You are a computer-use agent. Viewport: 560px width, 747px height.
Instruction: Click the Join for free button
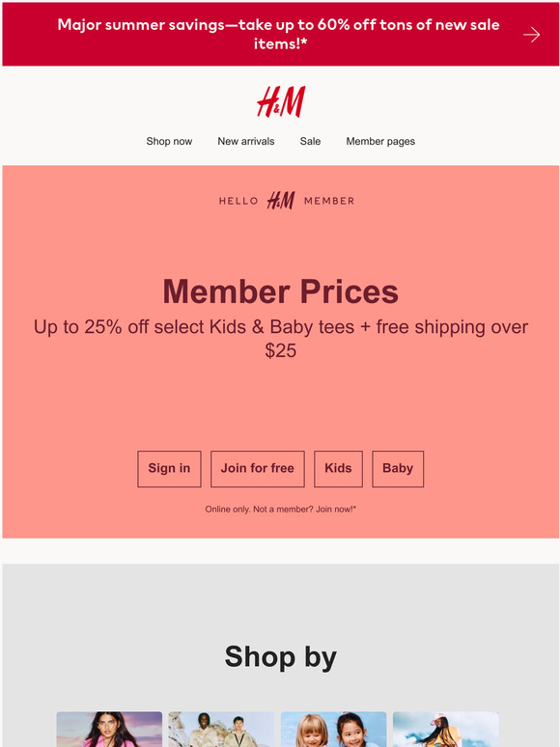point(258,469)
